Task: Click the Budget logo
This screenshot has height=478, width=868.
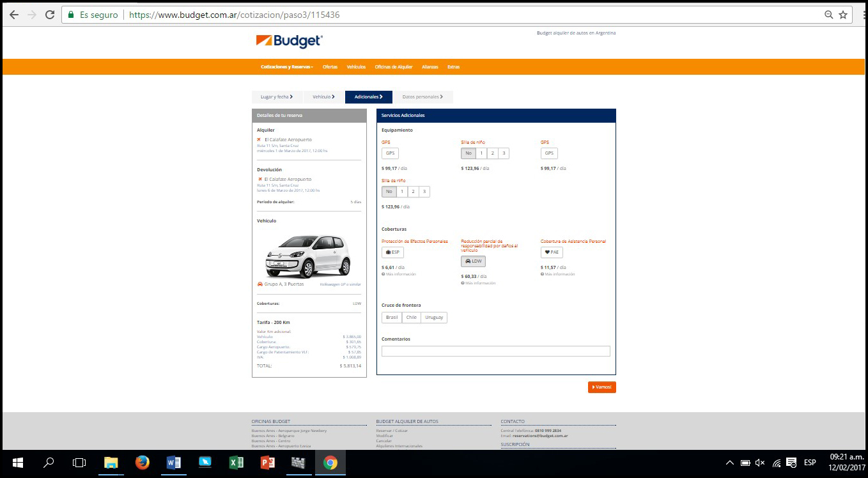Action: pos(289,42)
